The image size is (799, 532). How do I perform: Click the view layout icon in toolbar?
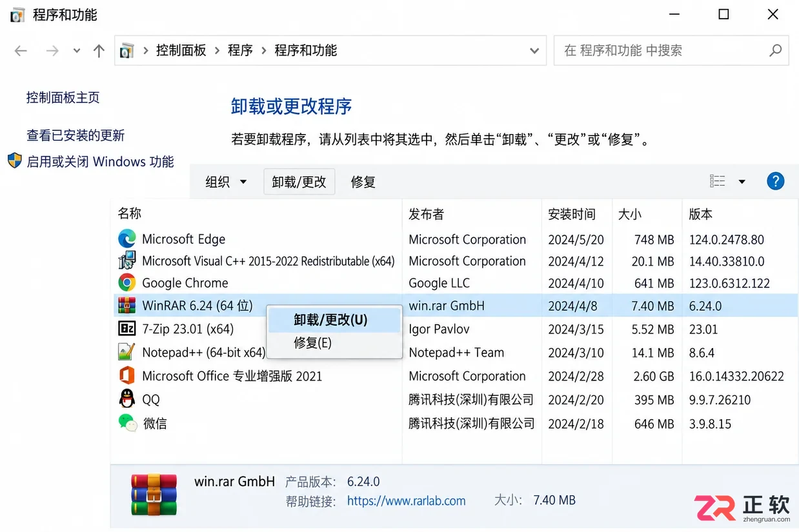click(x=718, y=181)
